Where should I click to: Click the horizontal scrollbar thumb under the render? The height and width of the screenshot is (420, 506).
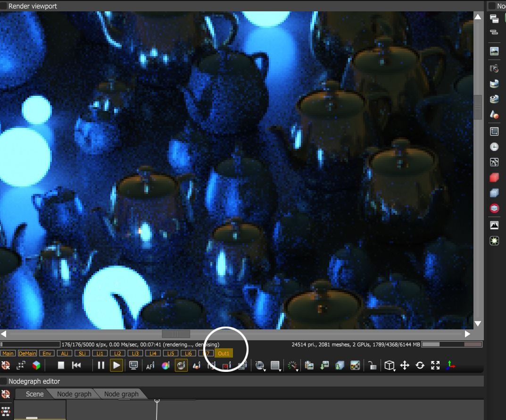coord(176,334)
